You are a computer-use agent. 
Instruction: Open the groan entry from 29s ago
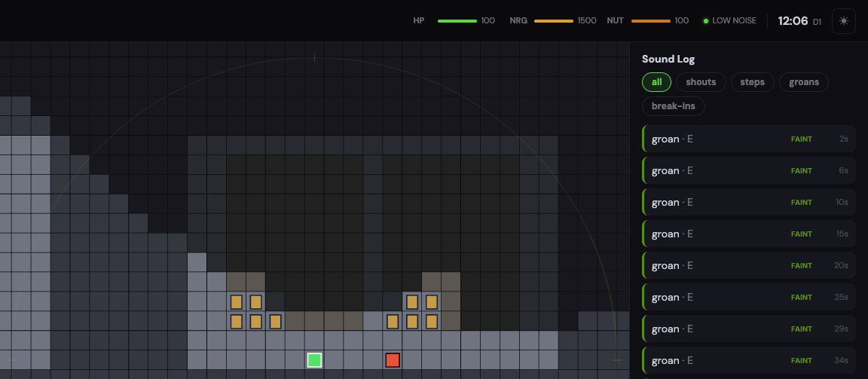(x=749, y=329)
